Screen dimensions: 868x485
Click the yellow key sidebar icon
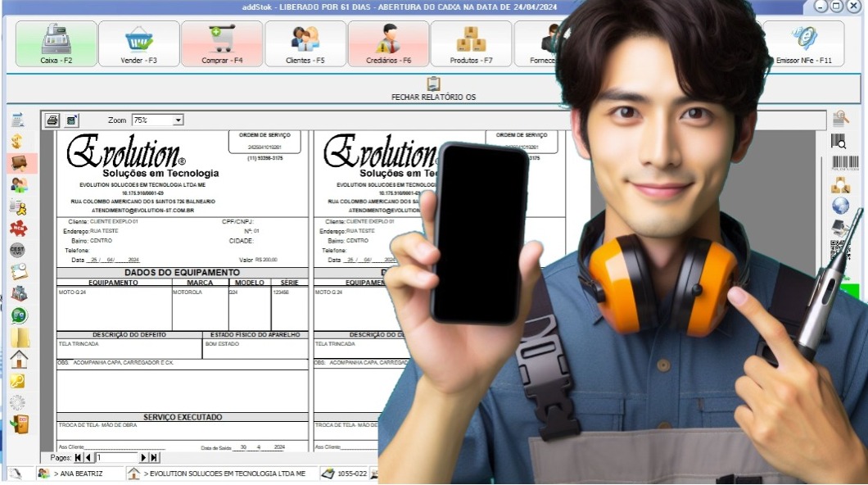tap(18, 381)
